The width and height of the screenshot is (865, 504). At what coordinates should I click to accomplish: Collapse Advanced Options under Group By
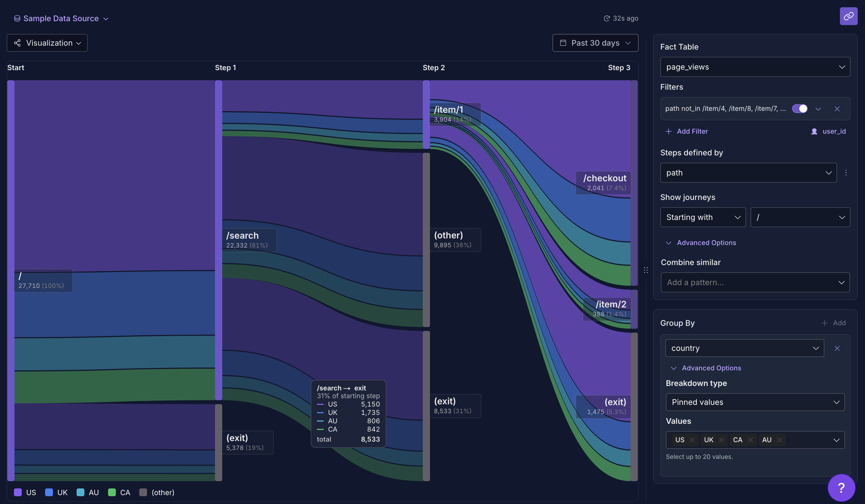pos(706,368)
